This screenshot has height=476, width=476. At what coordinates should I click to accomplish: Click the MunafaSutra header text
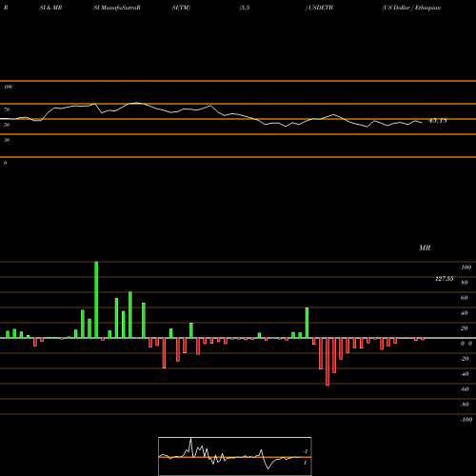pos(117,8)
